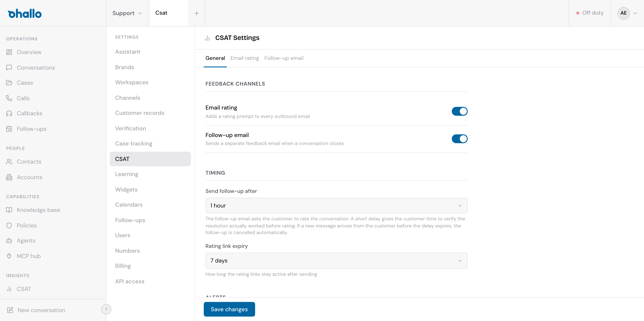Open the Callbacks headset icon

pos(9,113)
